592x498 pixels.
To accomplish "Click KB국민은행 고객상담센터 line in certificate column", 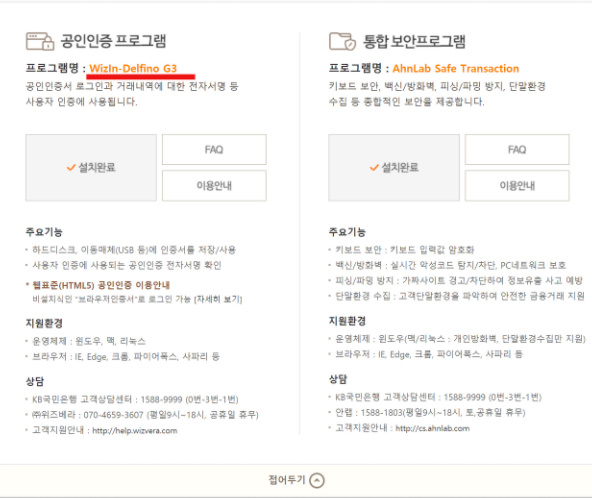I will tap(135, 399).
